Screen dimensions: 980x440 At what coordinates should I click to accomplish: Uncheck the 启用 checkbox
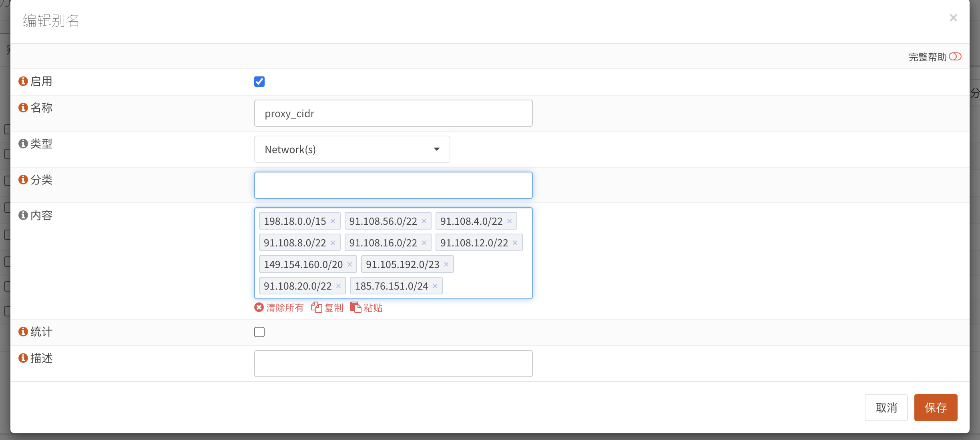click(259, 82)
